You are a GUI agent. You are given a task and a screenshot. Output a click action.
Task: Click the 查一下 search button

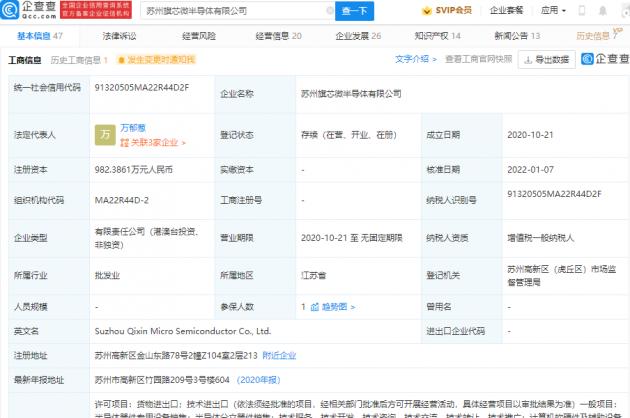click(x=354, y=11)
